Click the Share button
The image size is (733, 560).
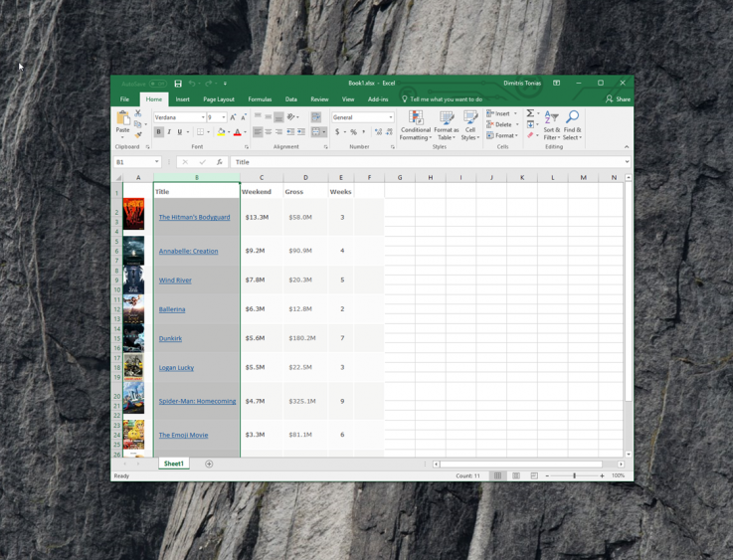[x=618, y=99]
